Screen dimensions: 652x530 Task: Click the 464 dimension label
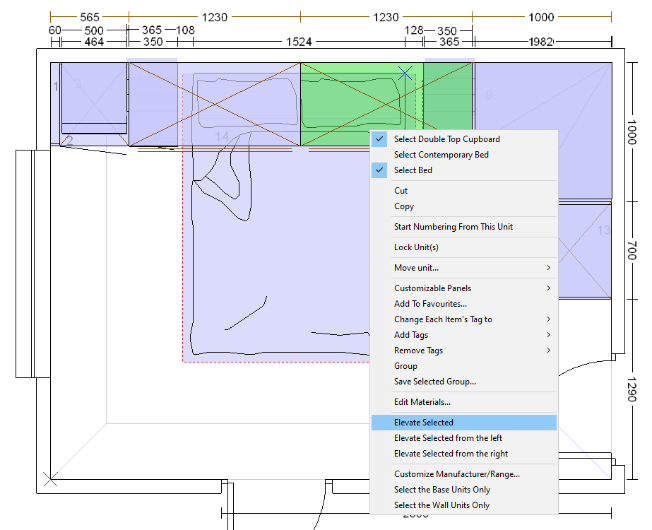[94, 42]
